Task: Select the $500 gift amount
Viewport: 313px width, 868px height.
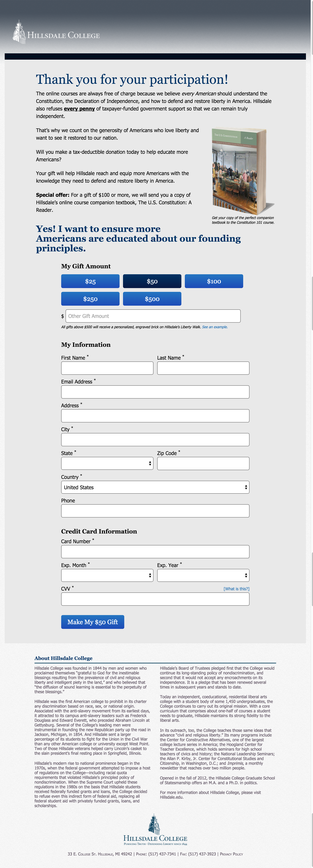Action: click(x=152, y=299)
